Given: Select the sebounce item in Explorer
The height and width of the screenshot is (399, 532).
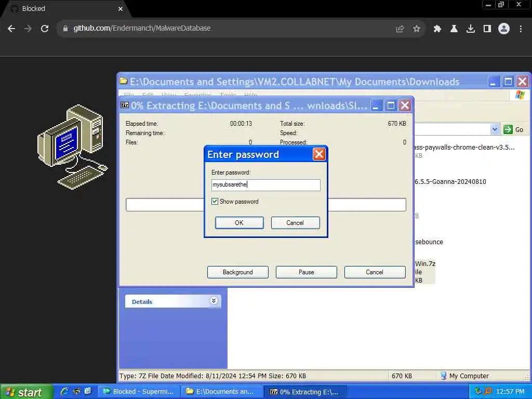Looking at the screenshot, I should tap(429, 242).
